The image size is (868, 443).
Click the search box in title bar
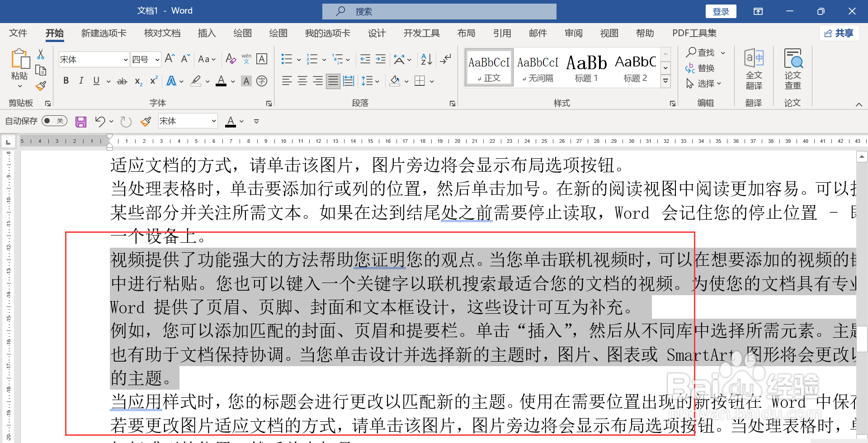point(439,11)
